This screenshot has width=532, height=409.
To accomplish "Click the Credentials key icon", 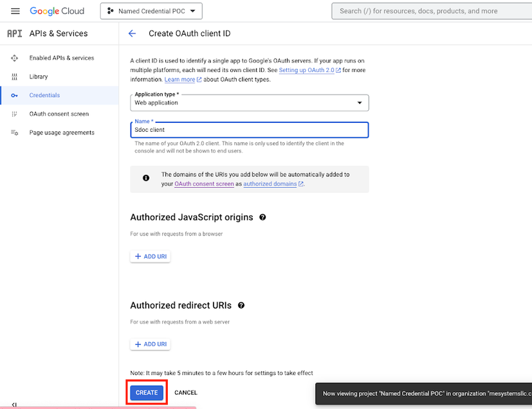I will point(14,96).
